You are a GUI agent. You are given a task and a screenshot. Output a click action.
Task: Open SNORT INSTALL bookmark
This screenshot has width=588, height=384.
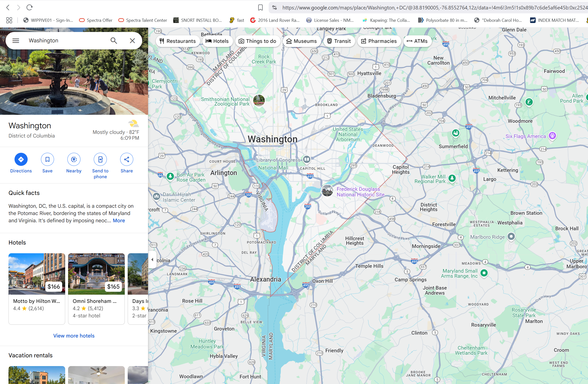tap(198, 20)
